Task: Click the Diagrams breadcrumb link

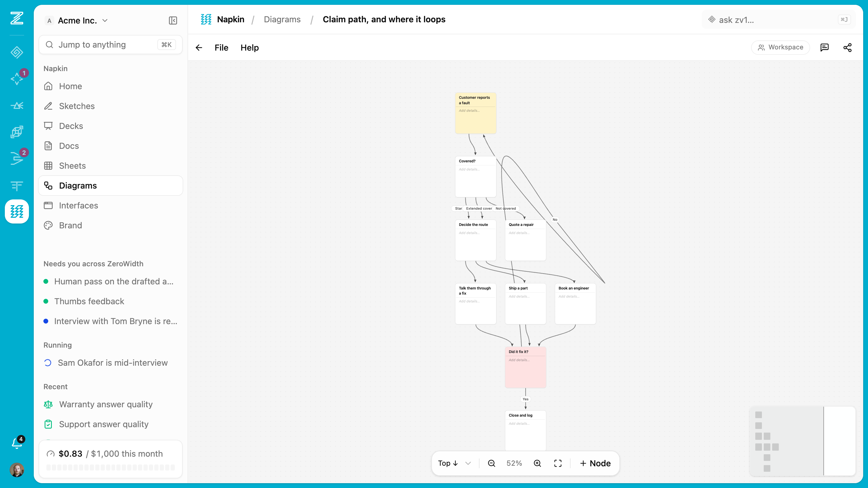Action: 282,20
